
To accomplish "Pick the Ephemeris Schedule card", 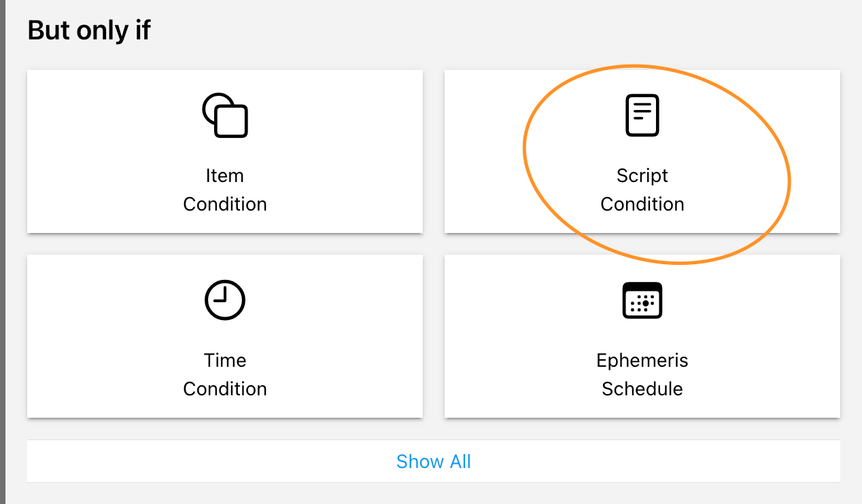I will pyautogui.click(x=642, y=336).
